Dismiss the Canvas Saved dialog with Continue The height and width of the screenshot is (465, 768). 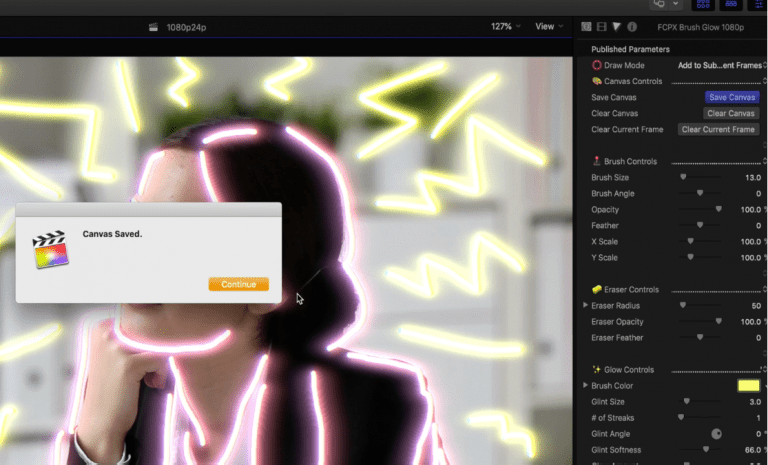coord(239,284)
